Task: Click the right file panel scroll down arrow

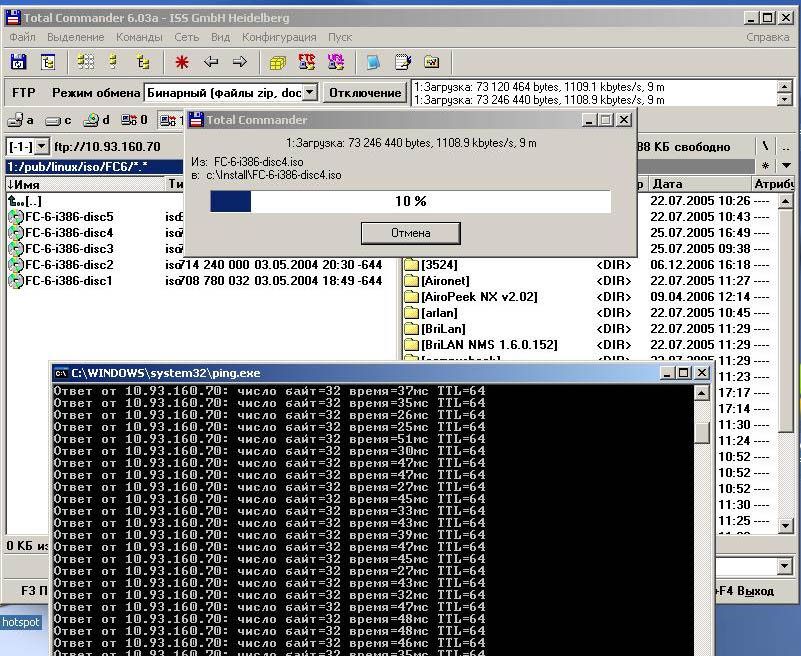Action: point(786,525)
